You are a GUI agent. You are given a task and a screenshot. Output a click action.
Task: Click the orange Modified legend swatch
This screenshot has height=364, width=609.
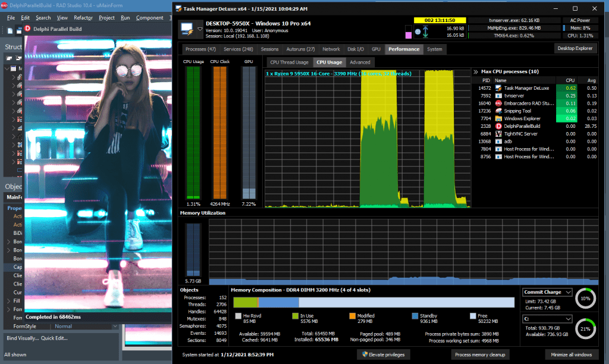(352, 316)
